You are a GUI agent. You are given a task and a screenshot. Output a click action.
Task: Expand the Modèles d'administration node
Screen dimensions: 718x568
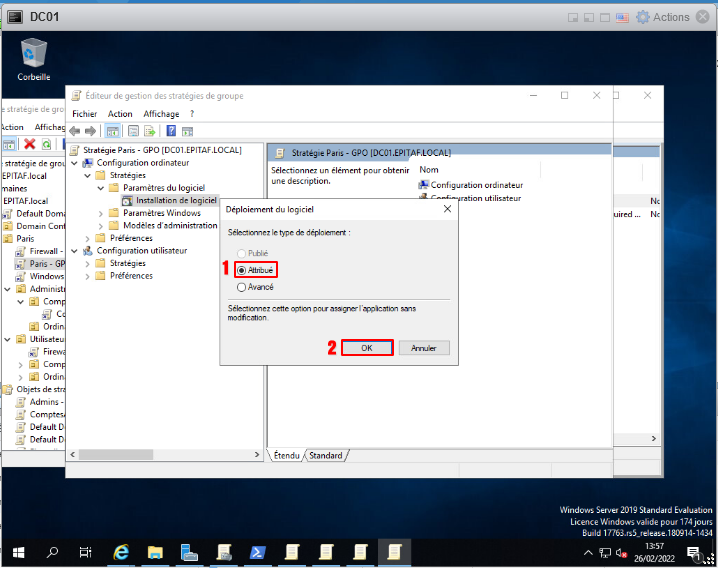pyautogui.click(x=101, y=226)
